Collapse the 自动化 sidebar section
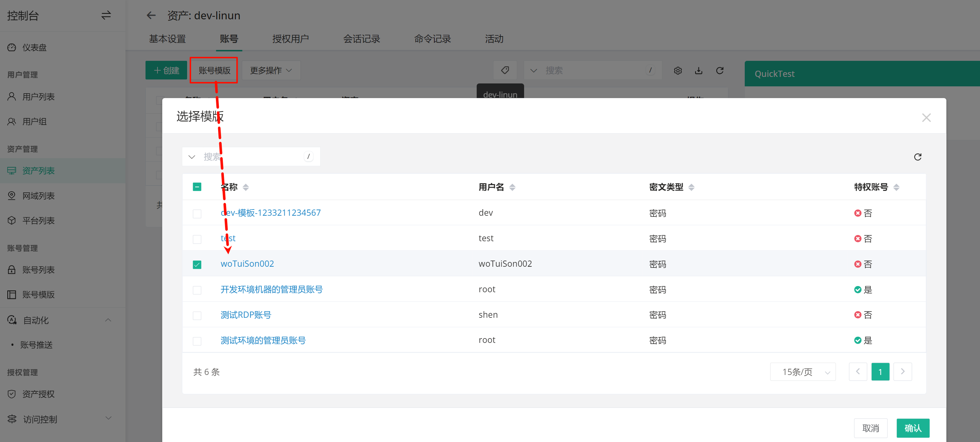Image resolution: width=980 pixels, height=442 pixels. pyautogui.click(x=108, y=320)
